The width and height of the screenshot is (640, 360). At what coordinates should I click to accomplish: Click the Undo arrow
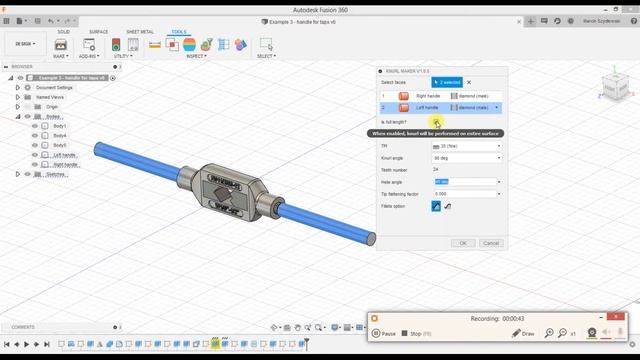click(51, 21)
